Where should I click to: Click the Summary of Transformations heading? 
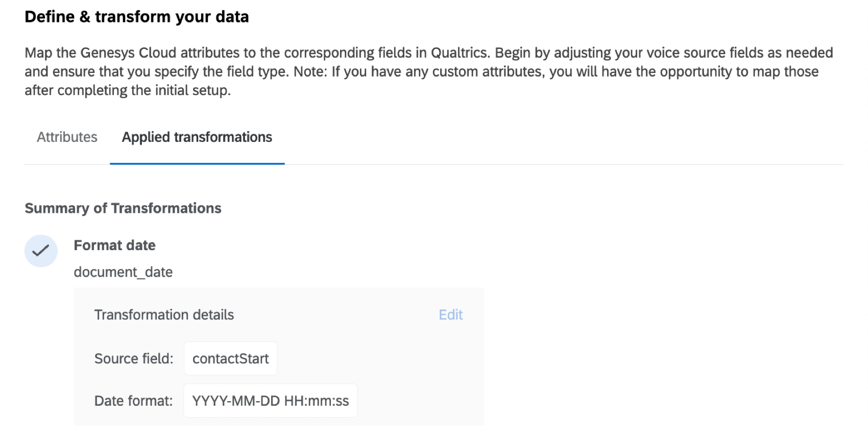tap(123, 208)
